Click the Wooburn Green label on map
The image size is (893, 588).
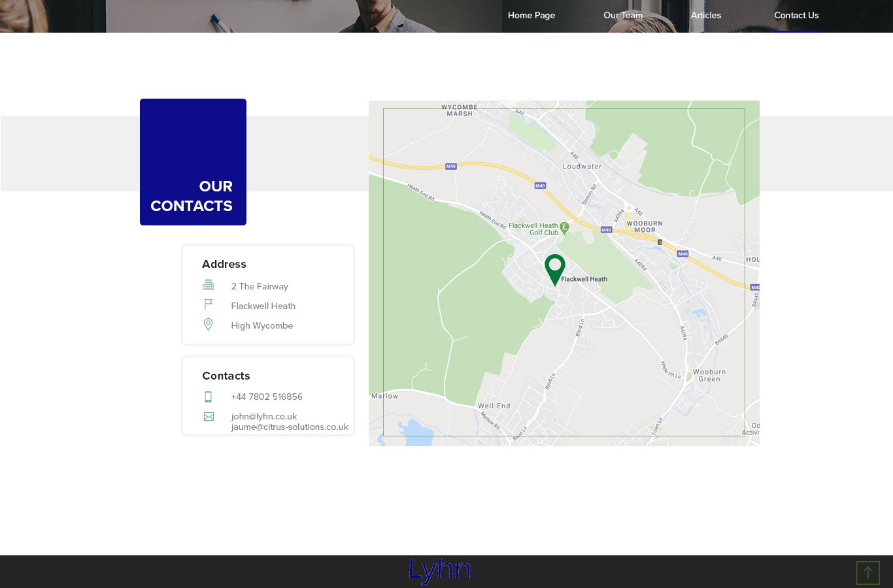709,375
